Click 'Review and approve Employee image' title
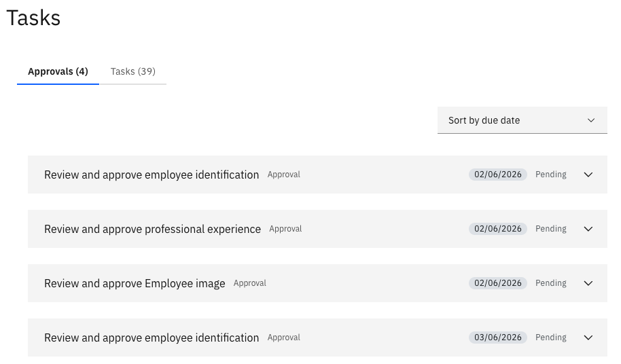This screenshot has height=364, width=621. coord(135,283)
